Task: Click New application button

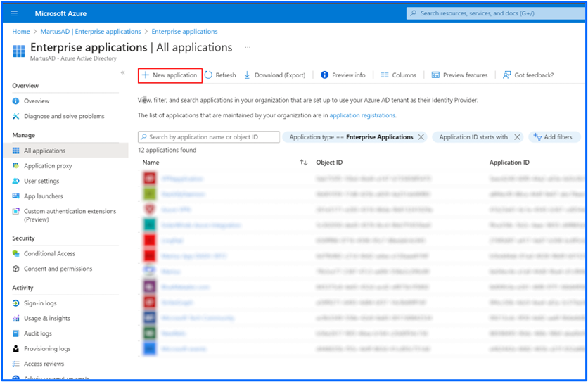Action: (x=170, y=75)
